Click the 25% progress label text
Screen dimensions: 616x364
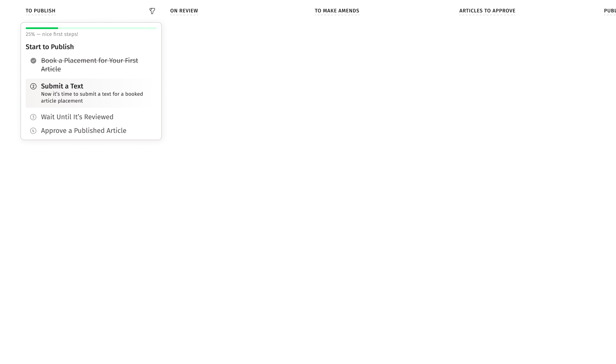pyautogui.click(x=52, y=34)
